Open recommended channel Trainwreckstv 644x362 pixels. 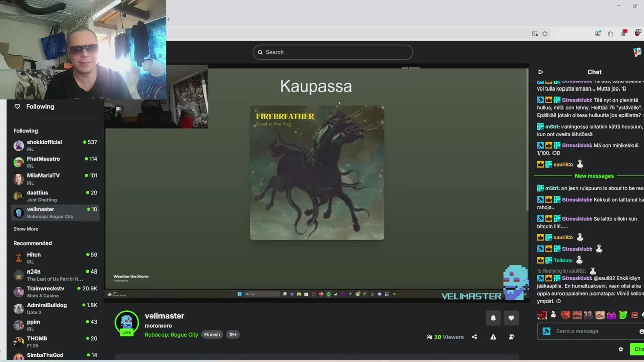[x=55, y=292]
